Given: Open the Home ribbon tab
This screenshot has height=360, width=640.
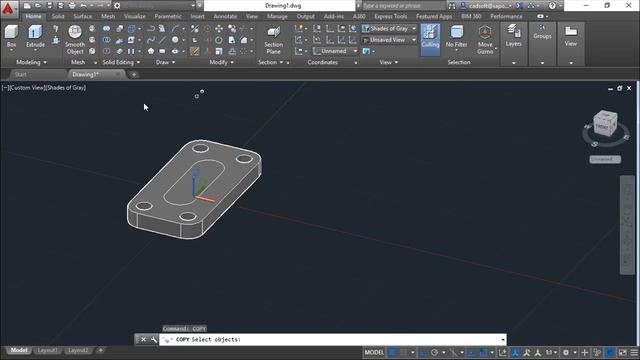Looking at the screenshot, I should pyautogui.click(x=33, y=16).
